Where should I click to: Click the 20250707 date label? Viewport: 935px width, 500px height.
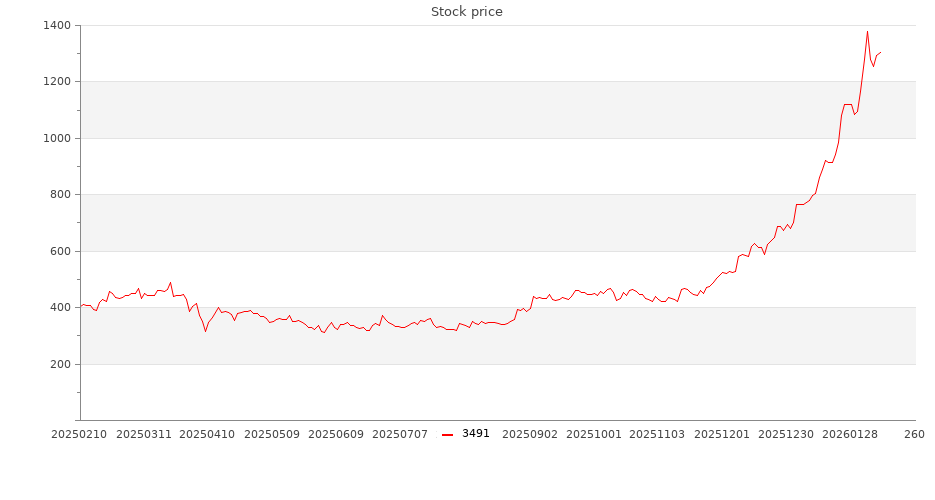click(x=400, y=435)
